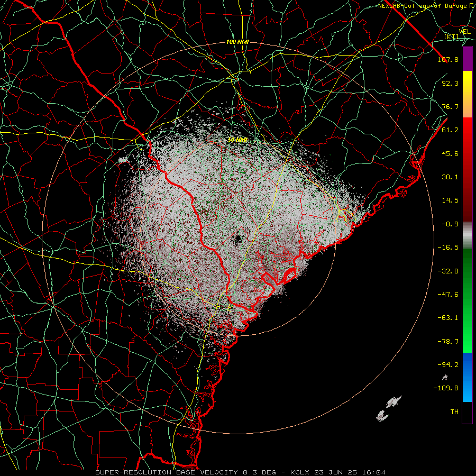
Task: Click the KCLX radar site dark center
Action: pos(237,239)
